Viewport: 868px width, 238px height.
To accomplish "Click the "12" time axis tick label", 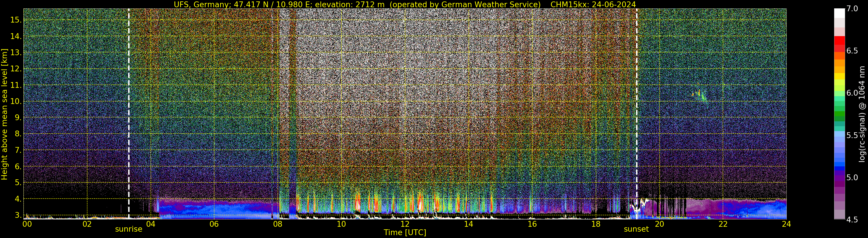I will click(x=405, y=224).
